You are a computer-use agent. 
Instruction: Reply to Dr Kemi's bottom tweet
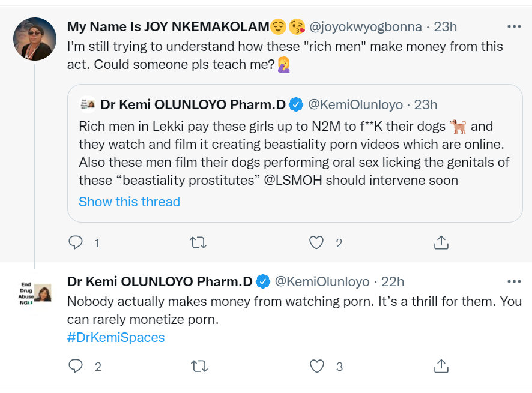click(76, 366)
